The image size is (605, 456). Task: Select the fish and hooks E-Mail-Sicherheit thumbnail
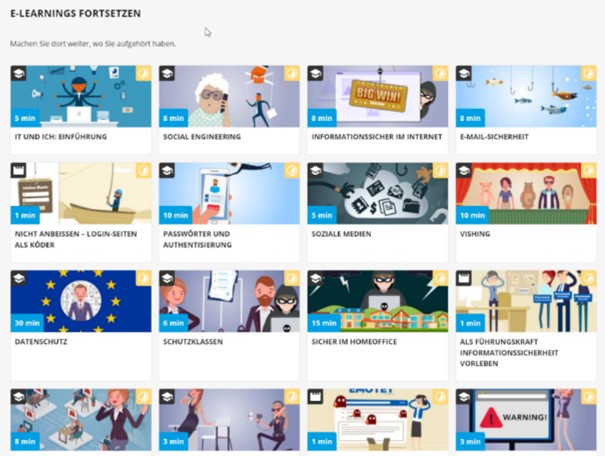(526, 96)
